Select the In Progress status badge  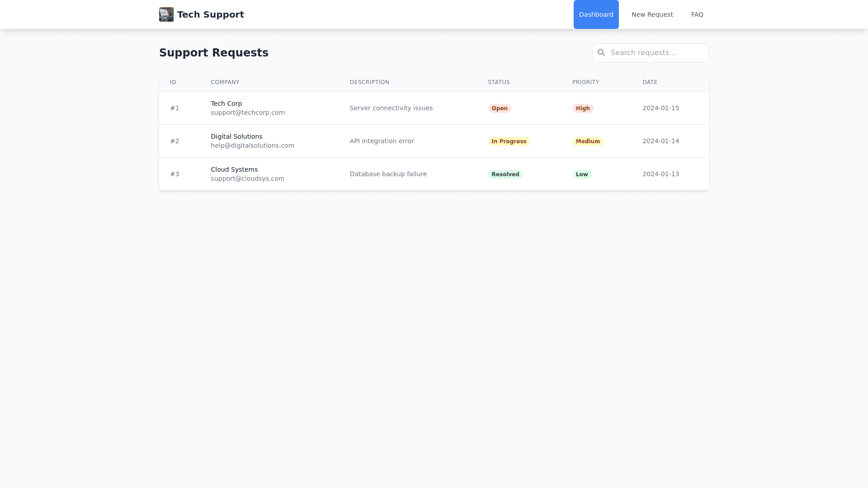point(509,141)
